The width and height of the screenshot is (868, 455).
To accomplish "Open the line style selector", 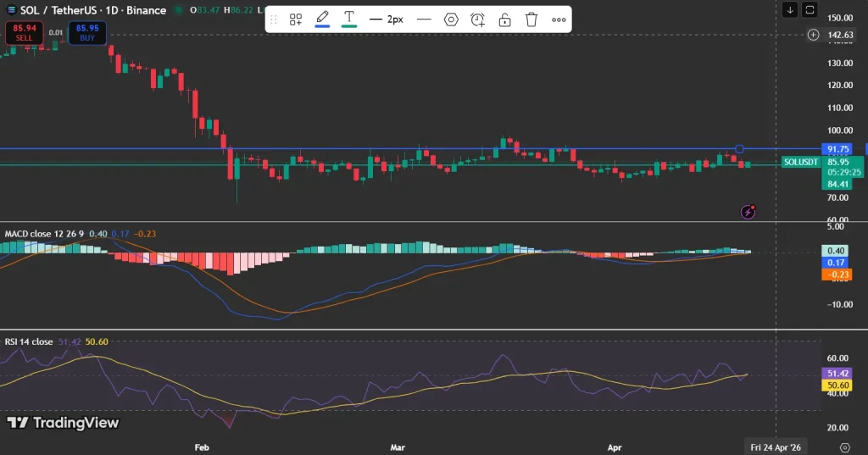I will click(x=424, y=20).
